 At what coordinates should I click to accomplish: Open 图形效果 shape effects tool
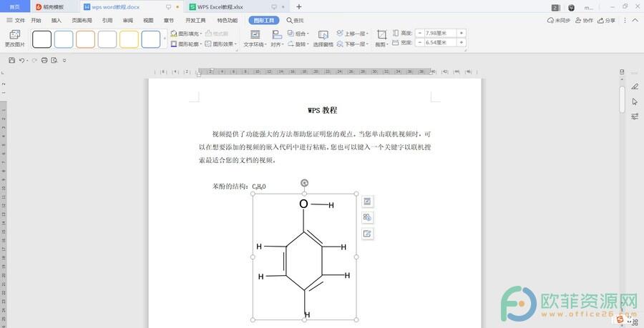pos(221,44)
